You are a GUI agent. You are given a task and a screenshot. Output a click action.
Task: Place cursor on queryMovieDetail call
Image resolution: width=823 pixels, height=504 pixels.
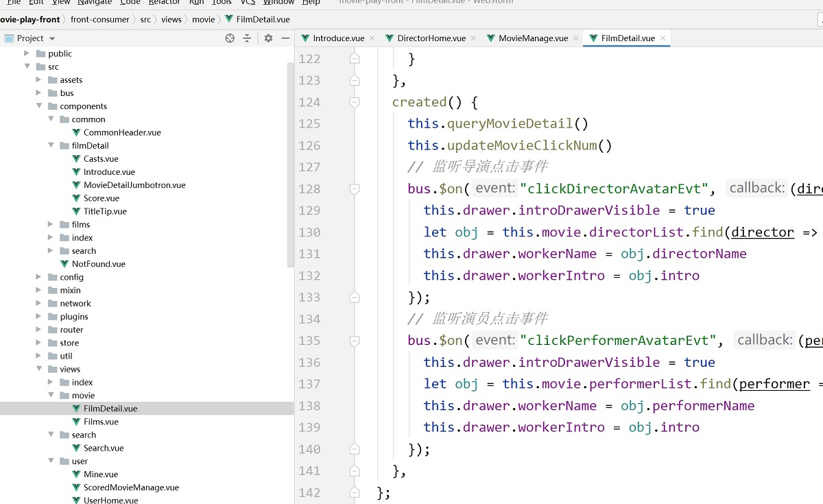[x=510, y=123]
